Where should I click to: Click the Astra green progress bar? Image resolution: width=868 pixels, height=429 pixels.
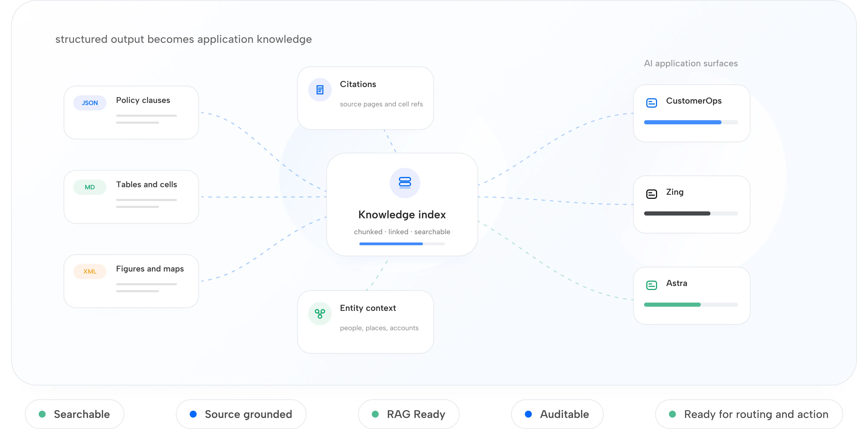pyautogui.click(x=691, y=305)
